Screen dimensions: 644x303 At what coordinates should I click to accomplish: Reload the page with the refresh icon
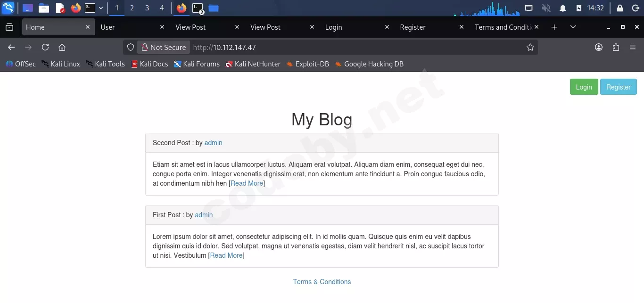(x=45, y=47)
